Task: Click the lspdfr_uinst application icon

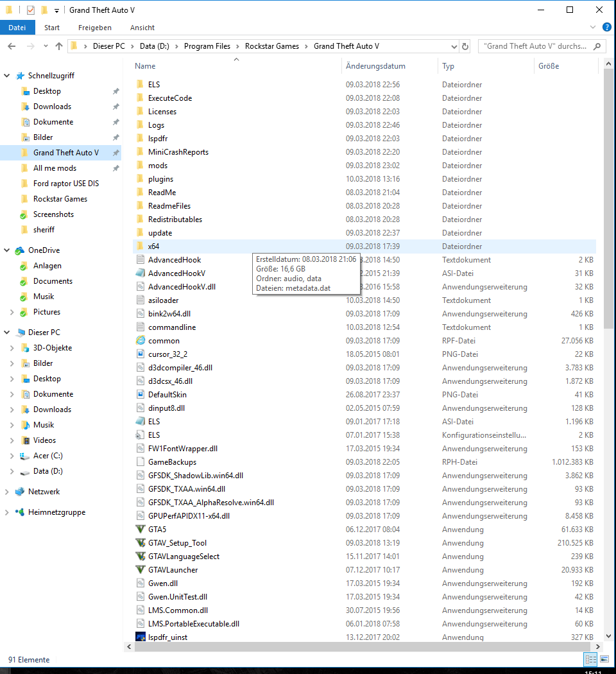Action: click(141, 637)
